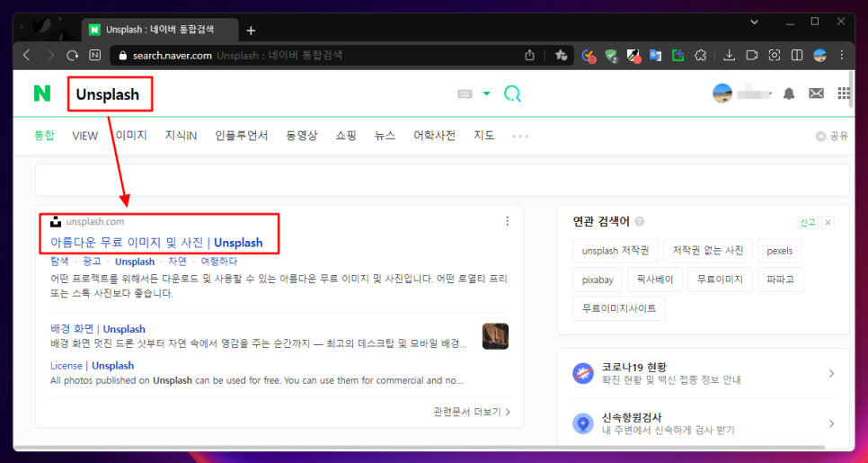Switch to the 지도 tab
The width and height of the screenshot is (868, 463).
(x=484, y=136)
